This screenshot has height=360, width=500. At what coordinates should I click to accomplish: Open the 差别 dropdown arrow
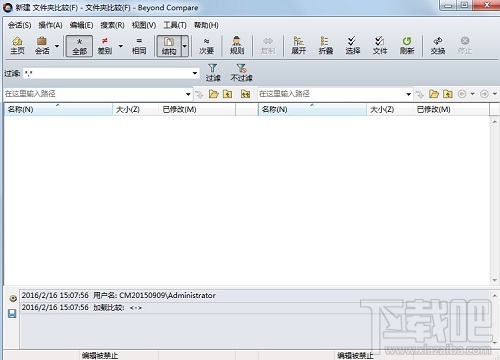121,46
